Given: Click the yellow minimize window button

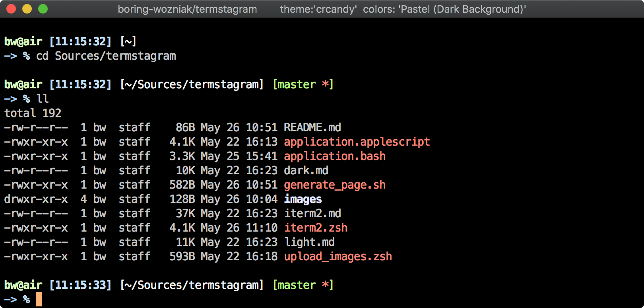Looking at the screenshot, I should coord(27,9).
